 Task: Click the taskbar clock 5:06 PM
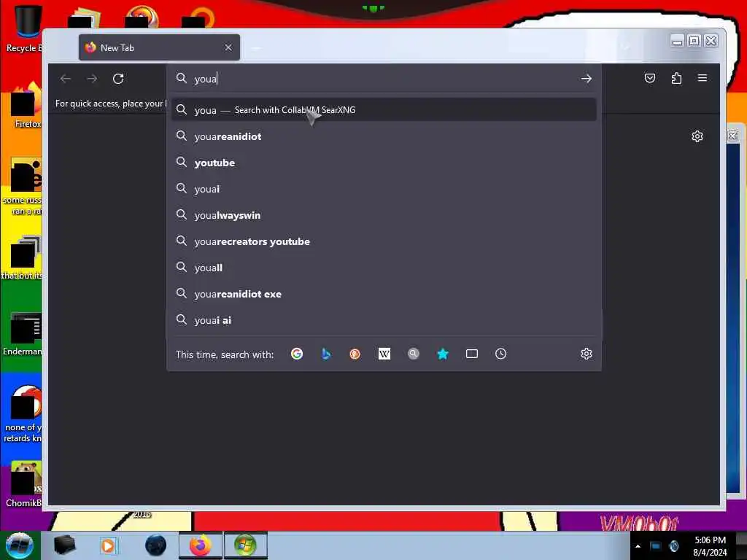[x=710, y=545]
